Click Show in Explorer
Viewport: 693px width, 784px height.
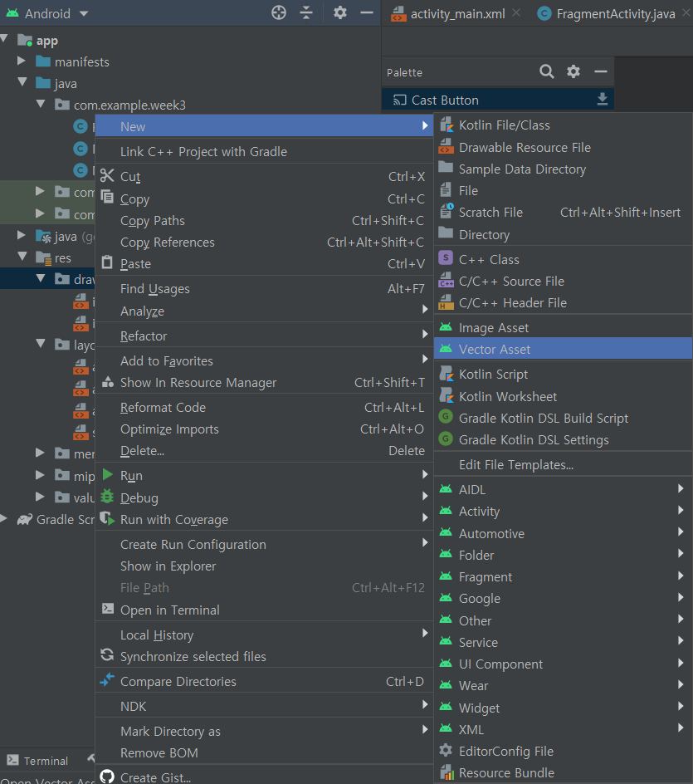click(264, 566)
